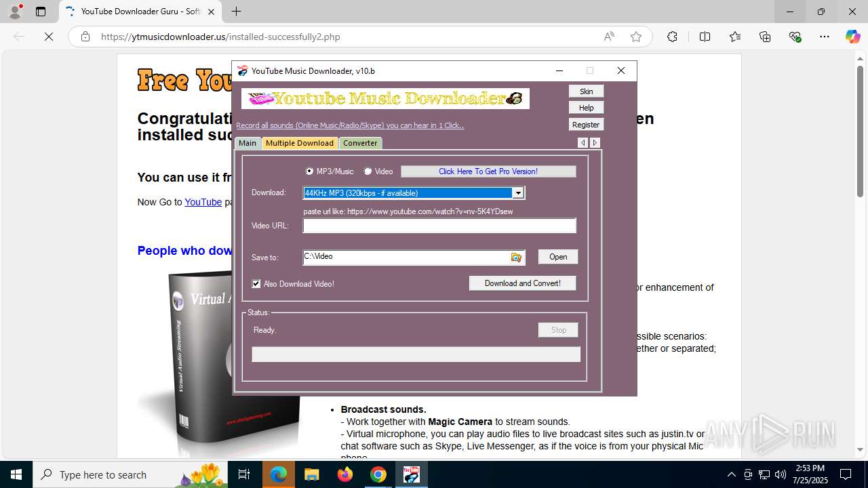Image resolution: width=868 pixels, height=488 pixels.
Task: Launch Google Chrome from the taskbar
Action: click(x=378, y=474)
